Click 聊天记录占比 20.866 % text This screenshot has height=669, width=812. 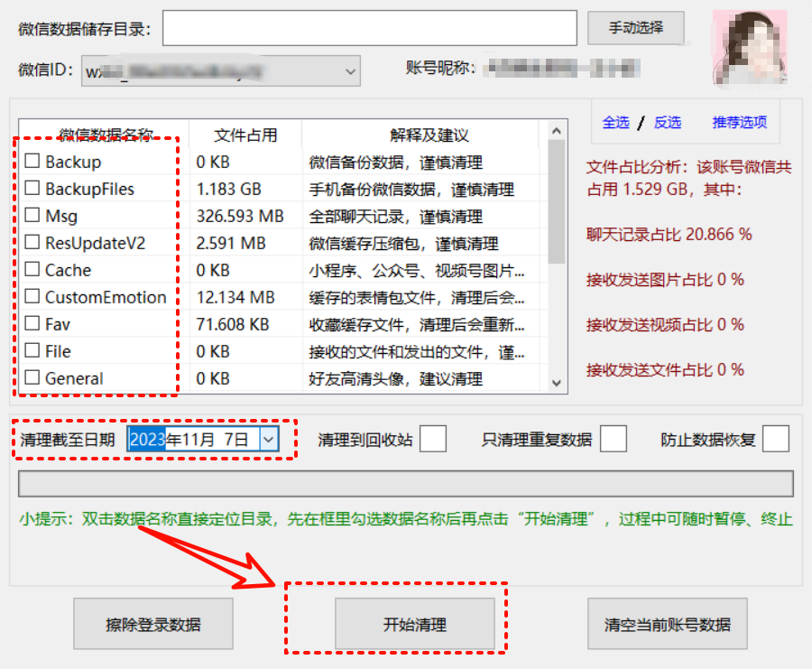pyautogui.click(x=669, y=234)
